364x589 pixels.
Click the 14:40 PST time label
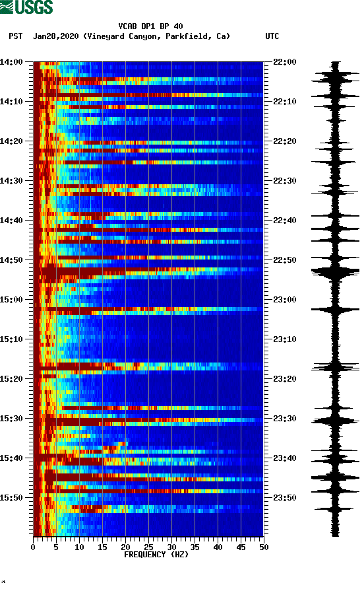coord(11,221)
